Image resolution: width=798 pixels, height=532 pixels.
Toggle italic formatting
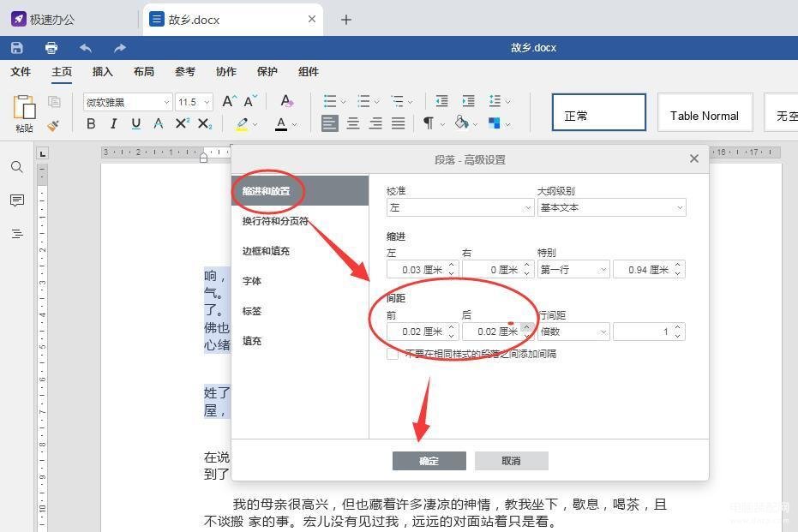coord(113,123)
